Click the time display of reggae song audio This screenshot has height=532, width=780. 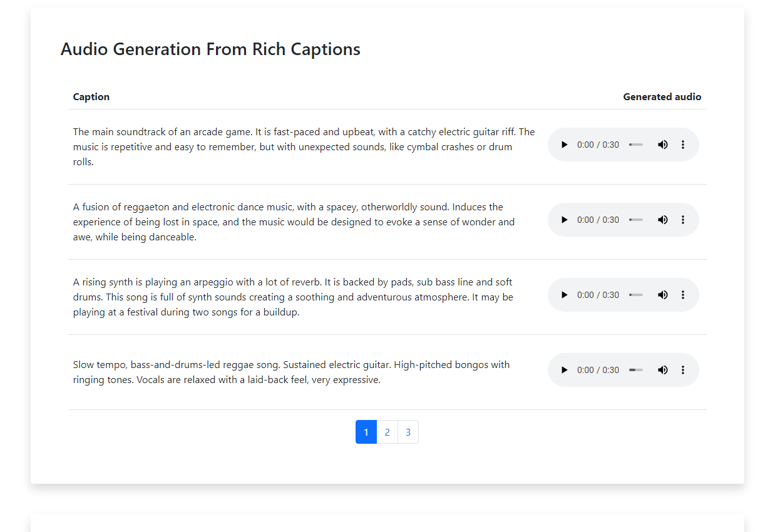[x=598, y=370]
